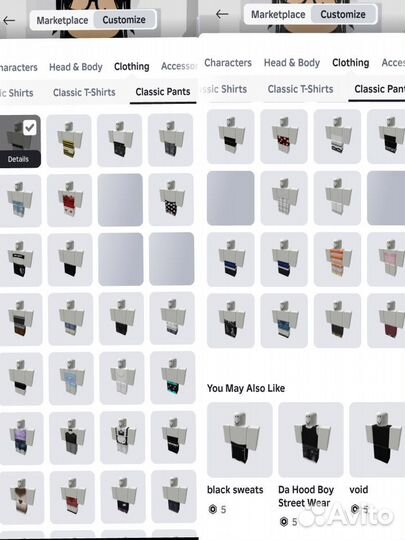Open the Accessories tab on left
Screen dimensions: 405x540
[x=179, y=66]
